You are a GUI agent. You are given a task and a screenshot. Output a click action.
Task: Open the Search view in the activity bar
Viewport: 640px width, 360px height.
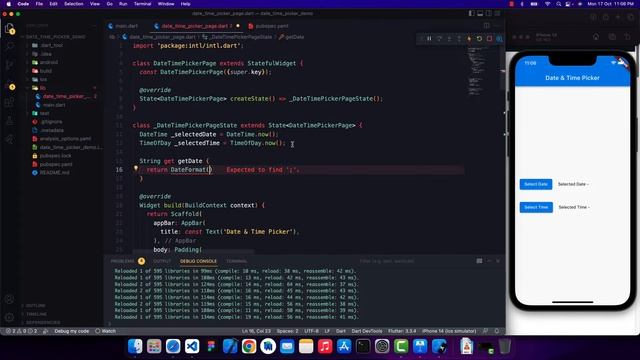coord(9,46)
